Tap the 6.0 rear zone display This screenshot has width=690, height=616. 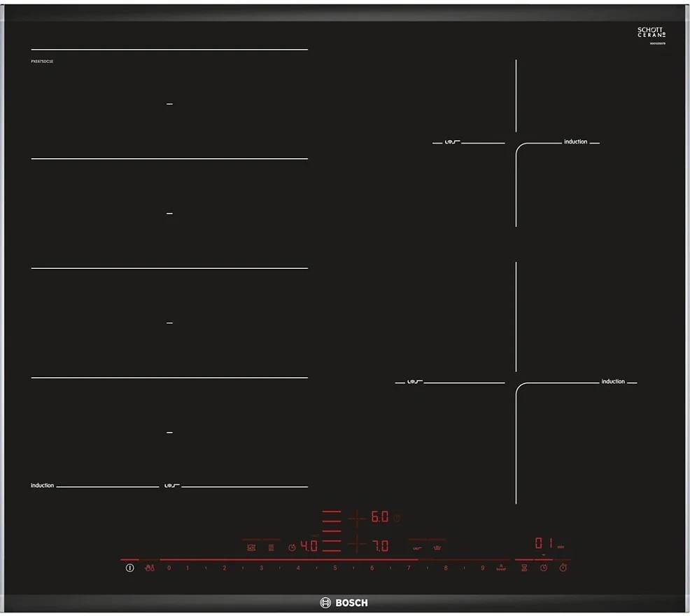click(379, 517)
